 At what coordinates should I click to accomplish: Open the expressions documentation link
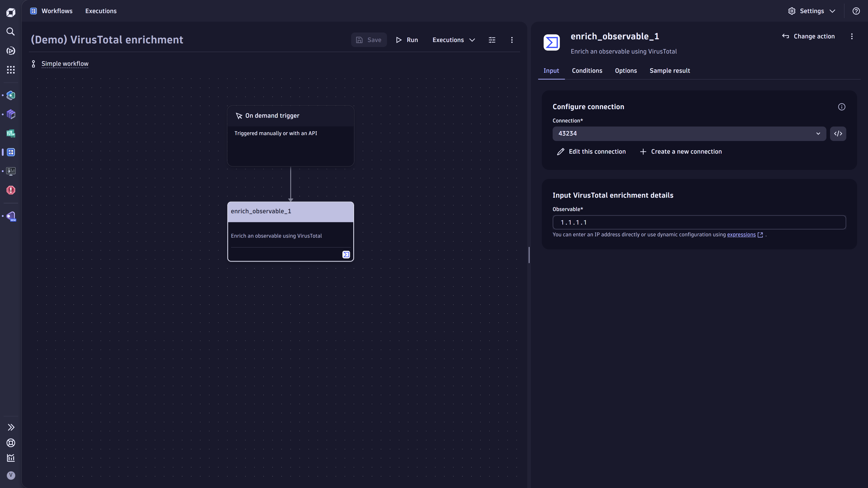[x=741, y=235]
